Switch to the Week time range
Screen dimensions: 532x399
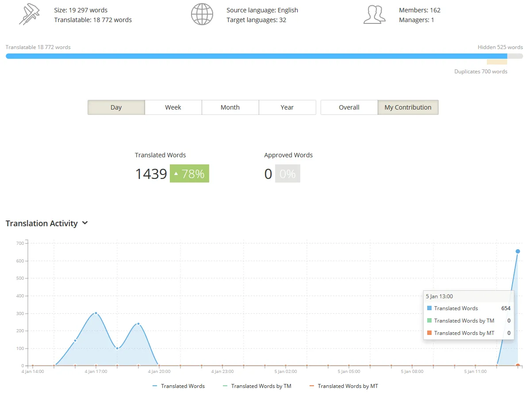173,107
